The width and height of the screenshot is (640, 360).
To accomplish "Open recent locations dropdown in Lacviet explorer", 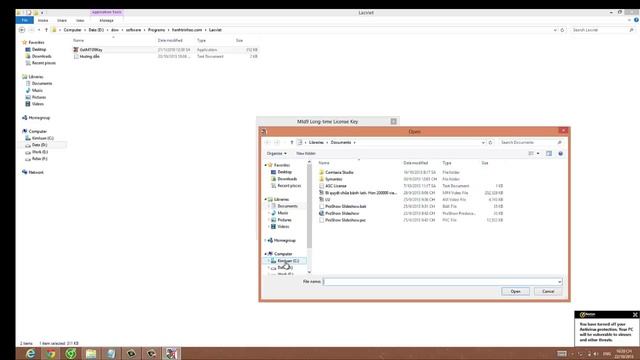I will (39, 30).
